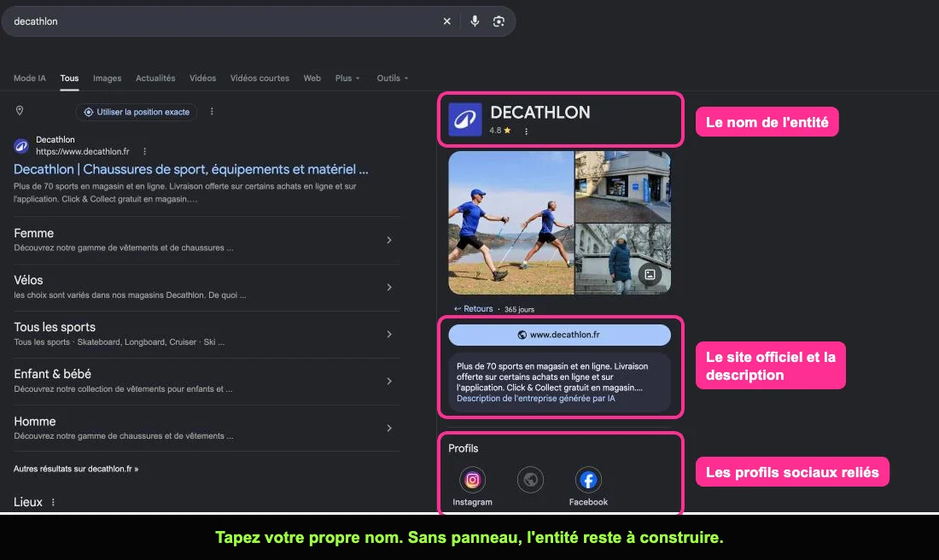Click the Profils heading text
Image resolution: width=939 pixels, height=560 pixels.
pos(463,449)
